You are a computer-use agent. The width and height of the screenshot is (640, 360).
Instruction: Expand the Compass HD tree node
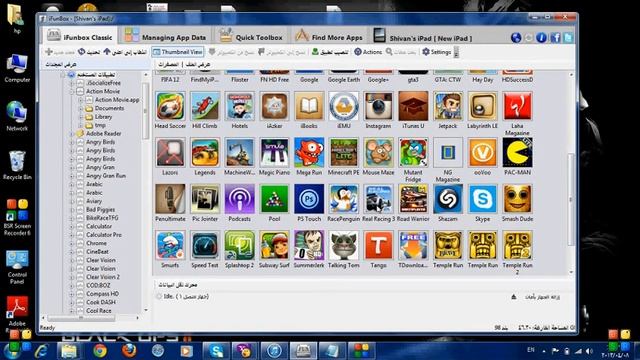(x=72, y=294)
